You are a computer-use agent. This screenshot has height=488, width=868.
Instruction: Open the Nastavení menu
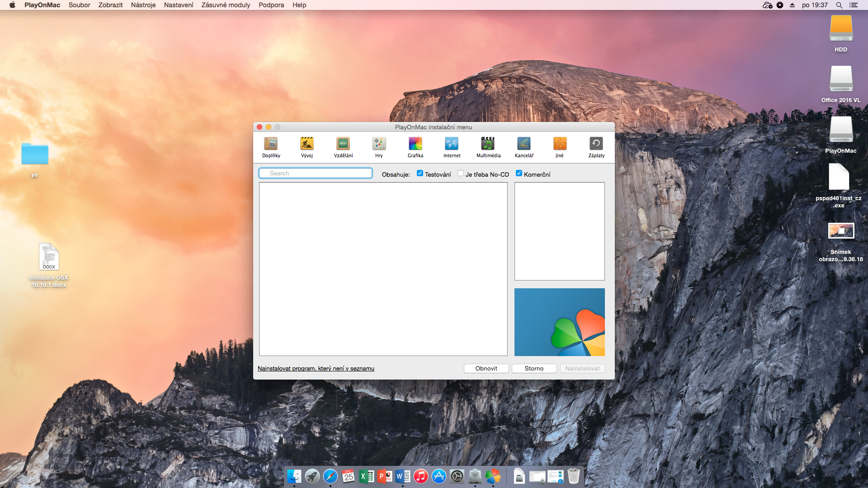tap(178, 5)
